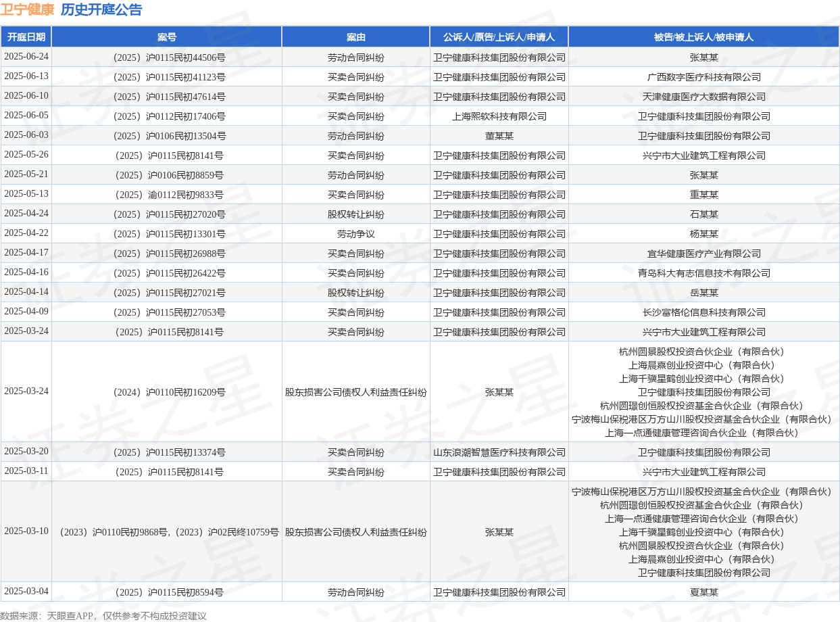Click plaintiff 山东浪潮智慧医疗科技有限公司

(x=499, y=452)
